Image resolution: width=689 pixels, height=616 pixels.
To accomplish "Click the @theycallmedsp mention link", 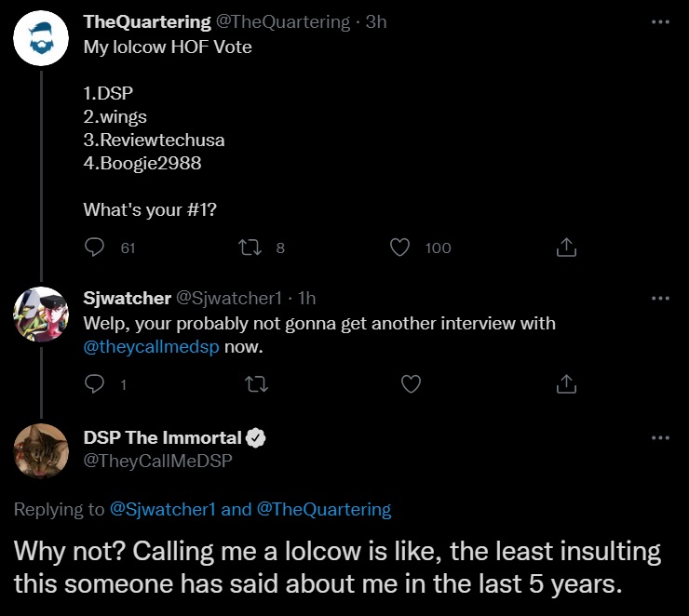I will click(151, 347).
